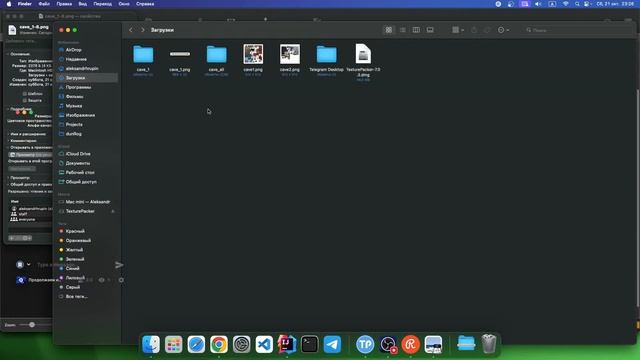Click the Share icon in Finder toolbar
640x360 pixels.
click(x=474, y=30)
